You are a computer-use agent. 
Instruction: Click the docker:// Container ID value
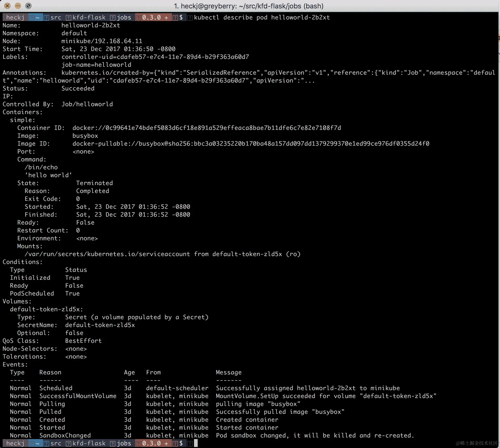207,128
